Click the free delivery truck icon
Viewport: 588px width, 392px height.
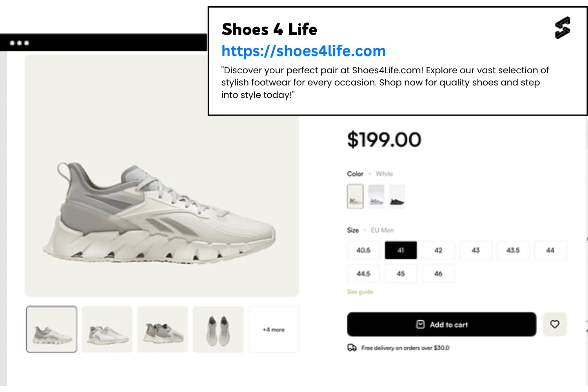coord(352,348)
